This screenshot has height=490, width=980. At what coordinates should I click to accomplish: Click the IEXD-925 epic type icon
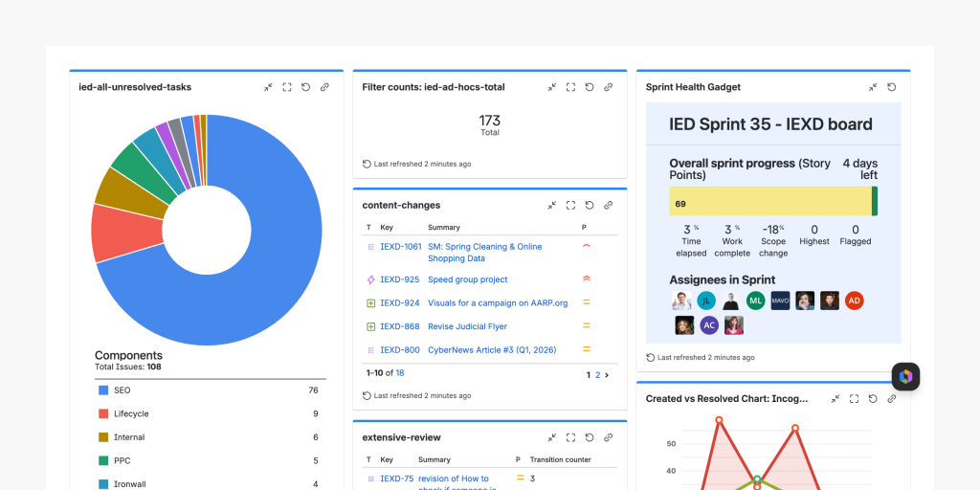(x=370, y=279)
